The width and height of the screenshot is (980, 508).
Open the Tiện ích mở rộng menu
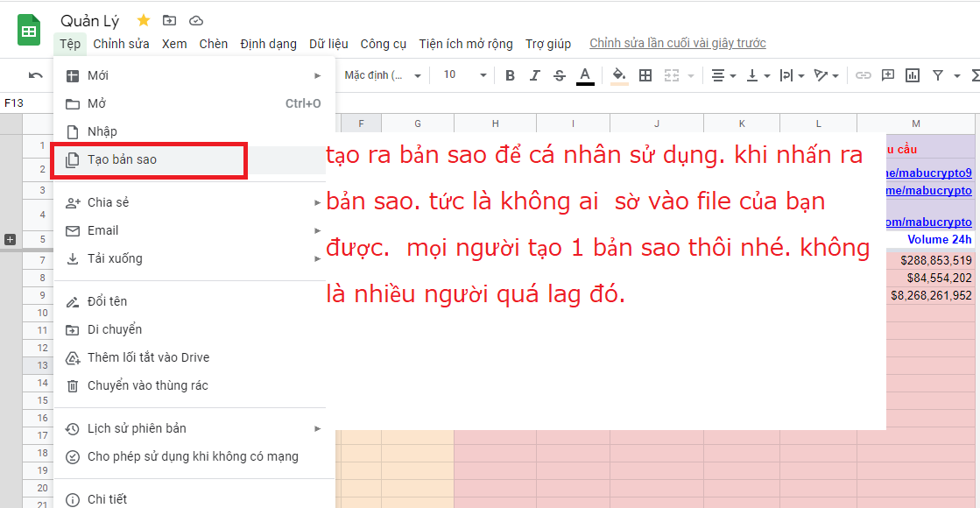[466, 44]
